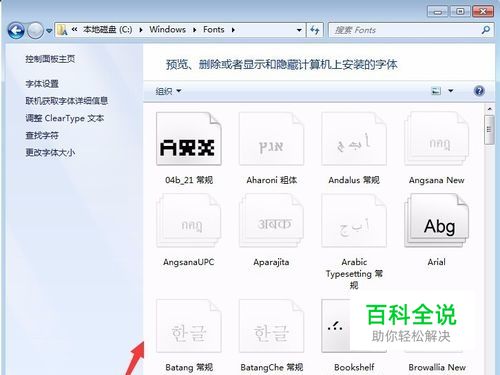
Task: Open 更改字体大小 link
Action: click(50, 153)
